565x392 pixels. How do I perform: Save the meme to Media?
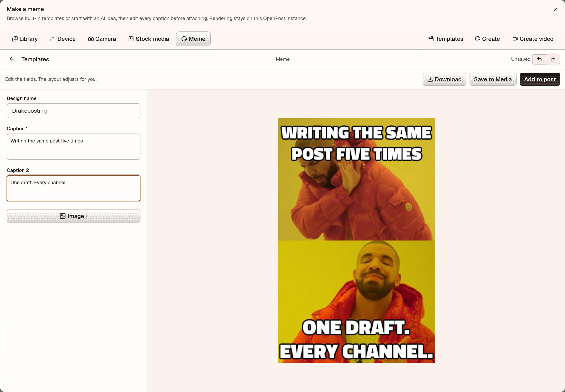tap(493, 79)
